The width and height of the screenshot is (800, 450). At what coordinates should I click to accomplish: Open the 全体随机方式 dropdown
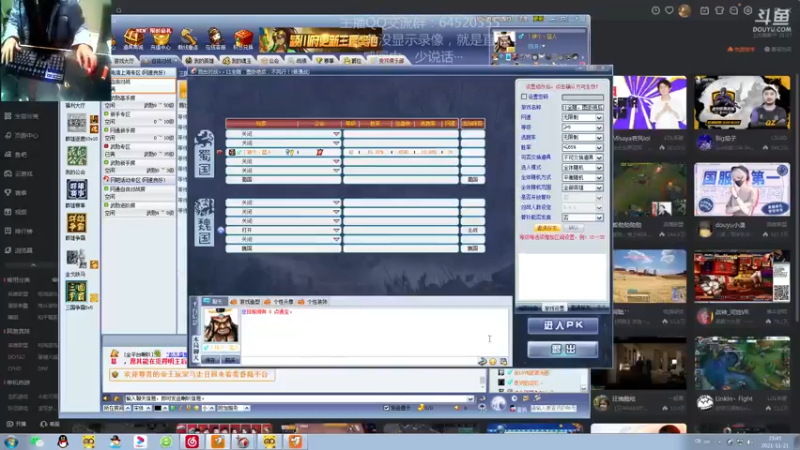click(583, 178)
